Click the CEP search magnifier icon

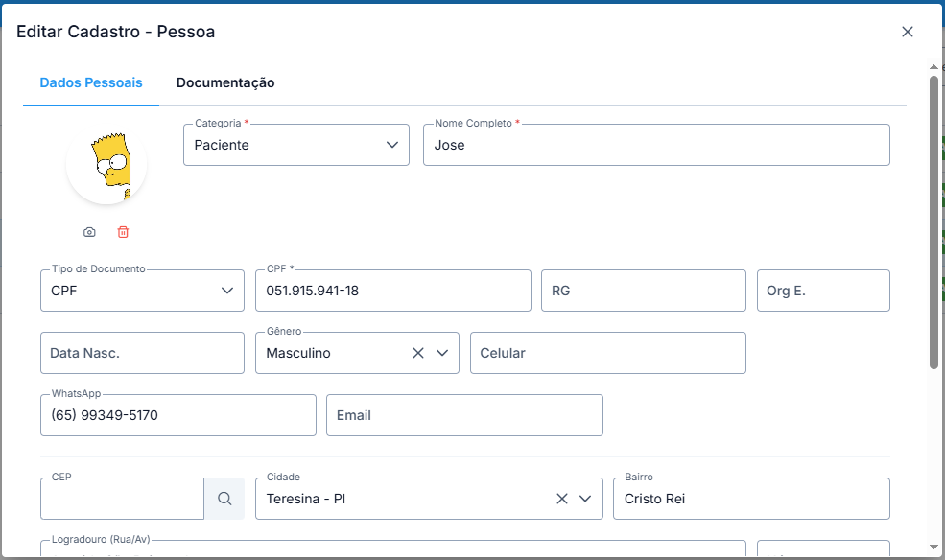224,499
